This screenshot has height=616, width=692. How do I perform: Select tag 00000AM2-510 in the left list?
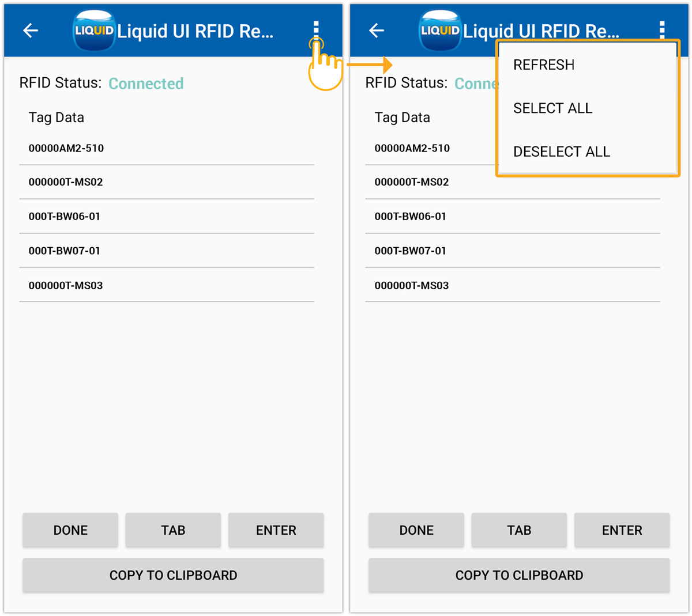coord(66,148)
